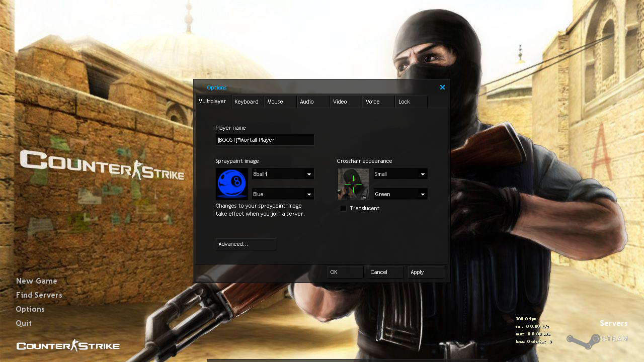Click the Advanced... button
Image resolution: width=644 pixels, height=362 pixels.
pos(246,244)
